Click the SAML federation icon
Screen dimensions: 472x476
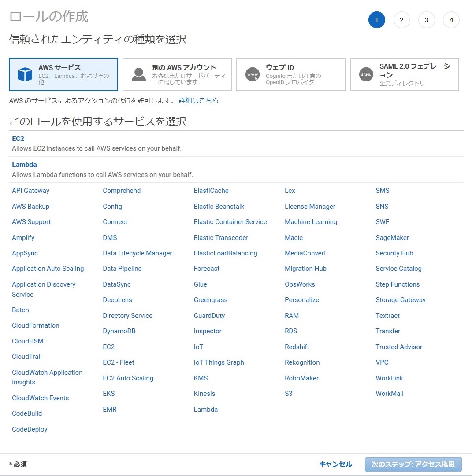[366, 74]
